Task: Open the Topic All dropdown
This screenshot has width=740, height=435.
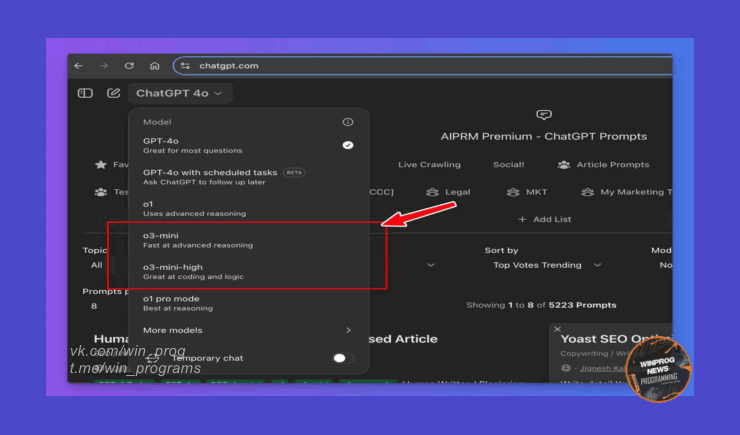Action: coord(97,265)
